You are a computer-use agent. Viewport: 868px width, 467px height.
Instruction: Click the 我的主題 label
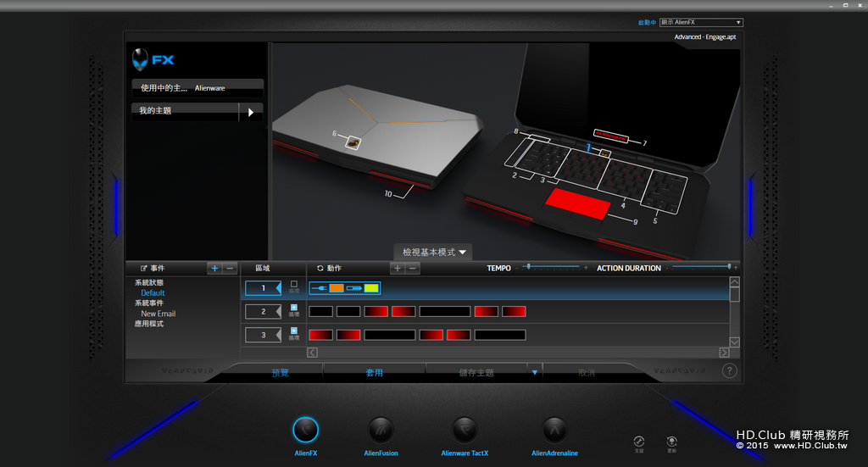click(155, 111)
